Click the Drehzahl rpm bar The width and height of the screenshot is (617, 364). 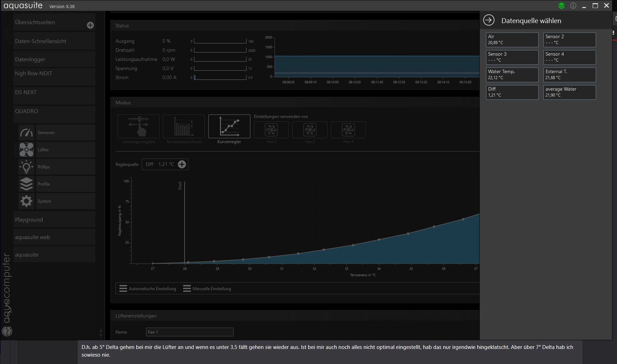pyautogui.click(x=220, y=50)
